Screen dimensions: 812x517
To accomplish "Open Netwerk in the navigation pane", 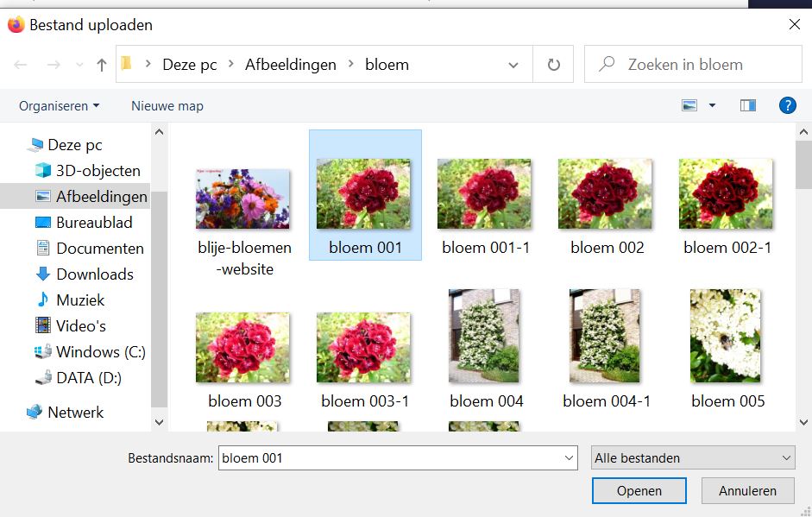I will [x=75, y=413].
